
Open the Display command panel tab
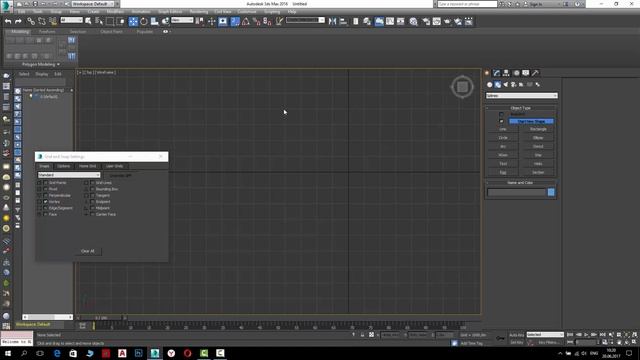click(526, 73)
